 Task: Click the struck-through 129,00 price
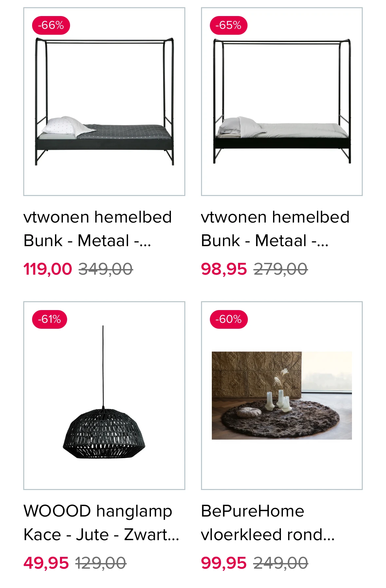pos(101,562)
